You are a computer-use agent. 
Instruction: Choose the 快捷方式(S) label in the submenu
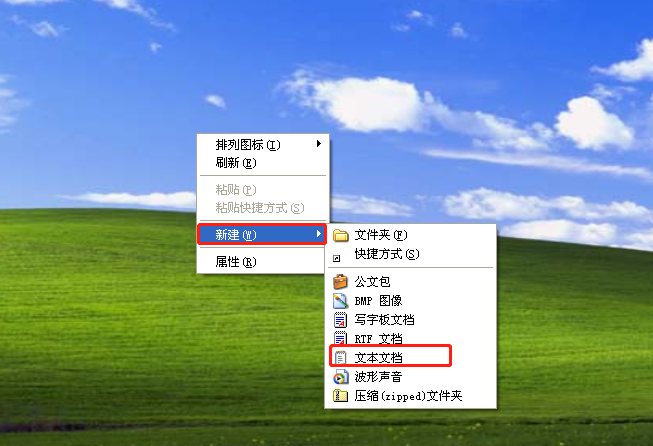pyautogui.click(x=387, y=254)
